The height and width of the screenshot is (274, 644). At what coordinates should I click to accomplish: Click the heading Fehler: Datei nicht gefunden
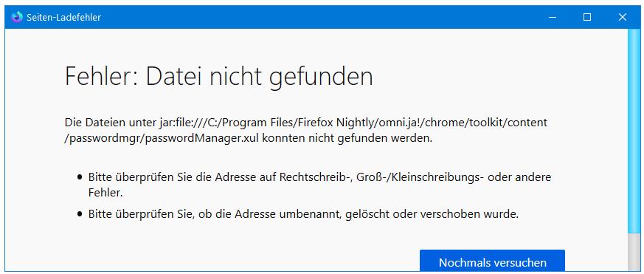pyautogui.click(x=219, y=77)
